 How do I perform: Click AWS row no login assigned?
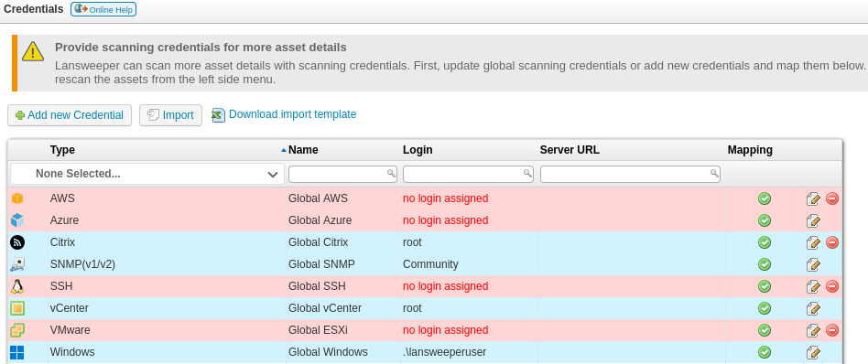click(446, 198)
